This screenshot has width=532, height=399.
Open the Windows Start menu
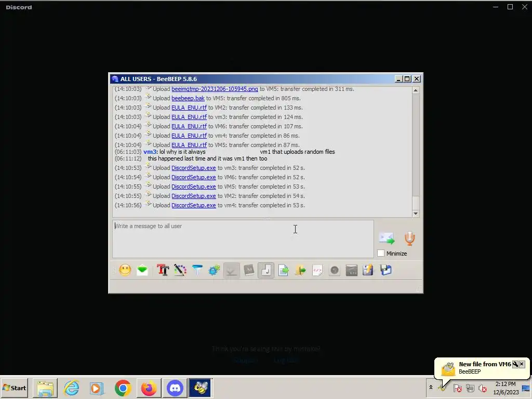[14, 388]
